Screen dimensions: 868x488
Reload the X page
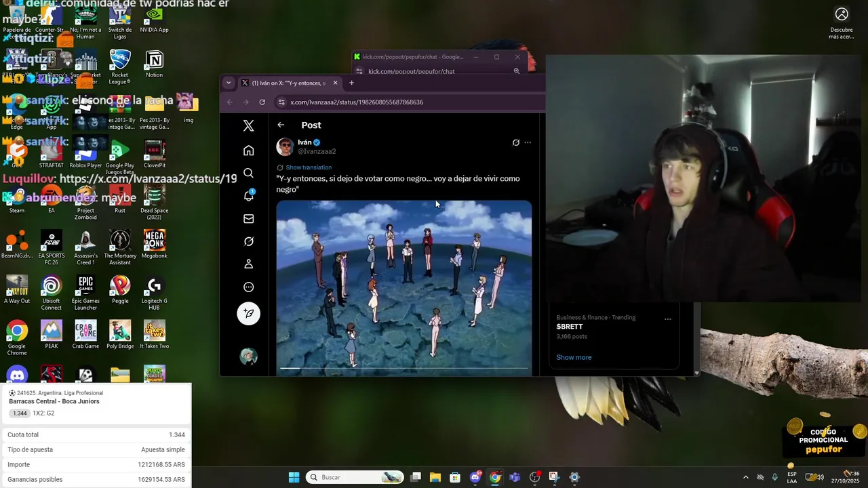pyautogui.click(x=262, y=102)
